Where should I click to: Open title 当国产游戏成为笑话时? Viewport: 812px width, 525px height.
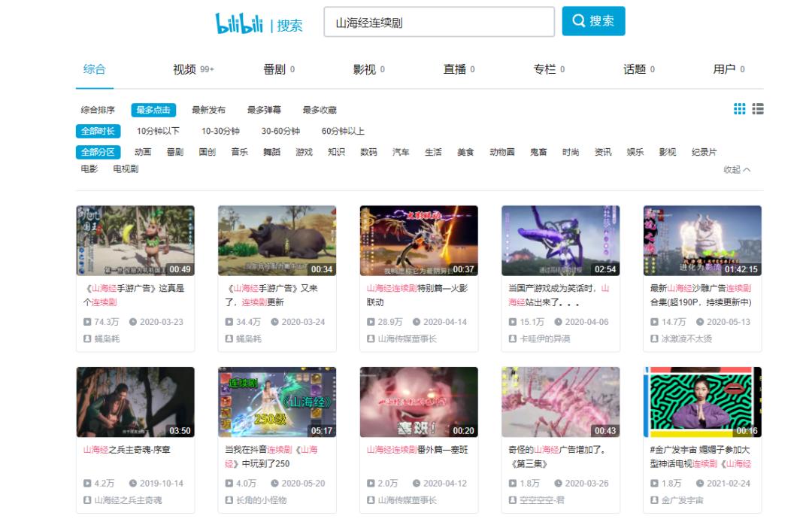click(x=559, y=295)
